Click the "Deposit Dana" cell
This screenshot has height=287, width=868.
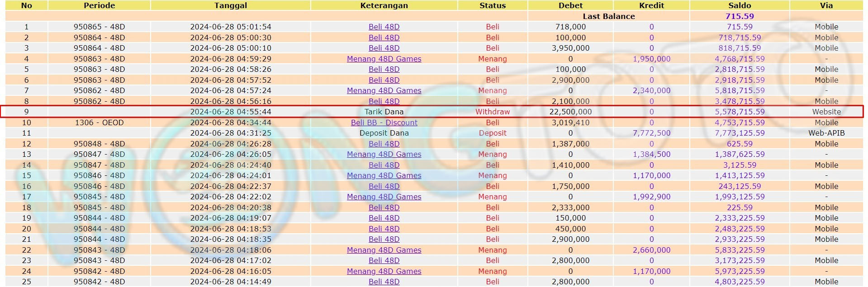(384, 133)
